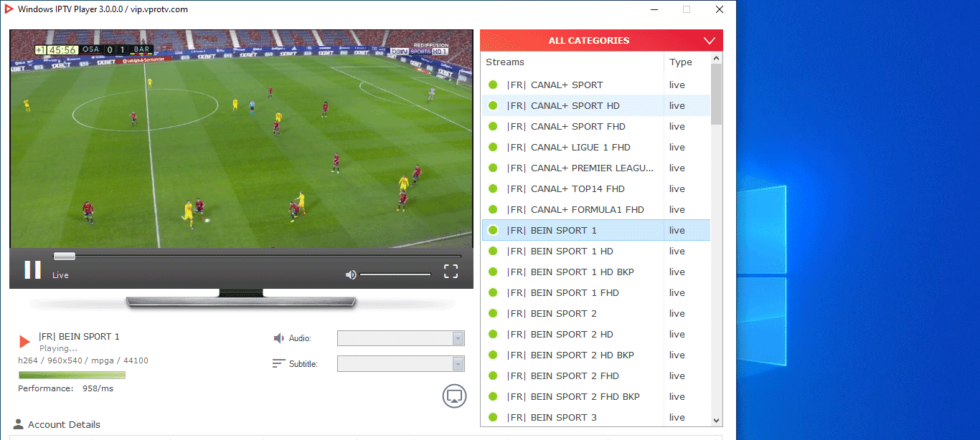This screenshot has height=440, width=980.
Task: Click the video seek bar handle
Action: click(x=64, y=256)
